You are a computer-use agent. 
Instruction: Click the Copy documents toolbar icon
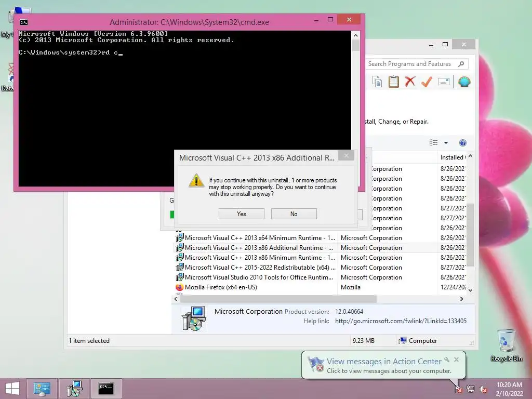coord(377,82)
